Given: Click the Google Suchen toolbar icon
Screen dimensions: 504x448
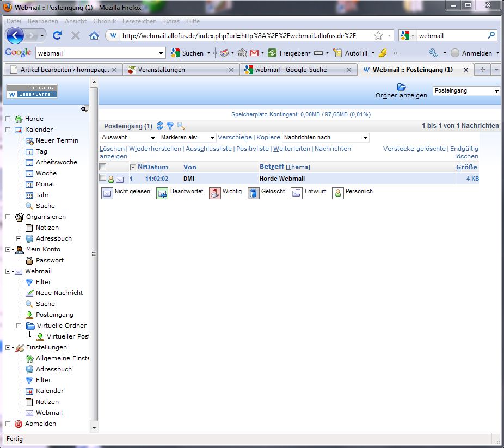Looking at the screenshot, I should [175, 53].
